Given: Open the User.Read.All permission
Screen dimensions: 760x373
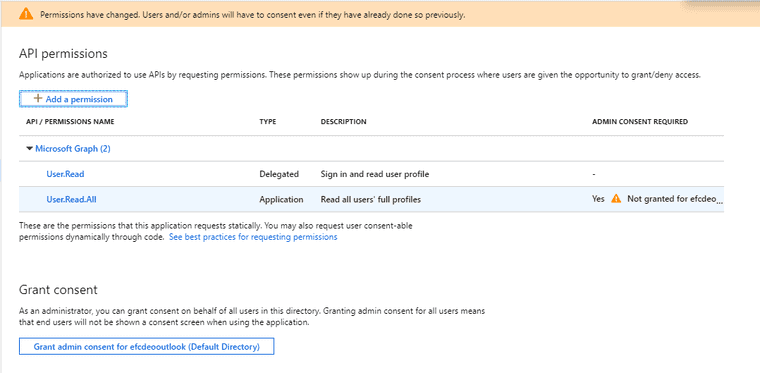Looking at the screenshot, I should pyautogui.click(x=71, y=199).
